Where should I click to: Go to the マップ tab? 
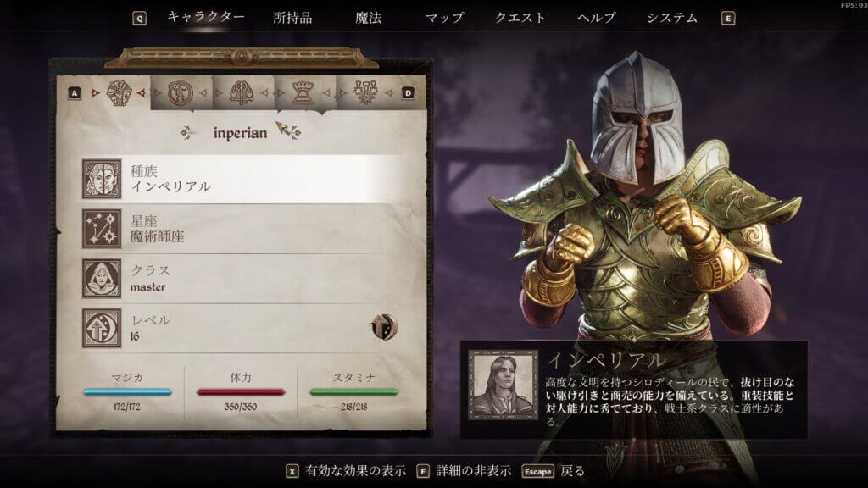(x=444, y=18)
